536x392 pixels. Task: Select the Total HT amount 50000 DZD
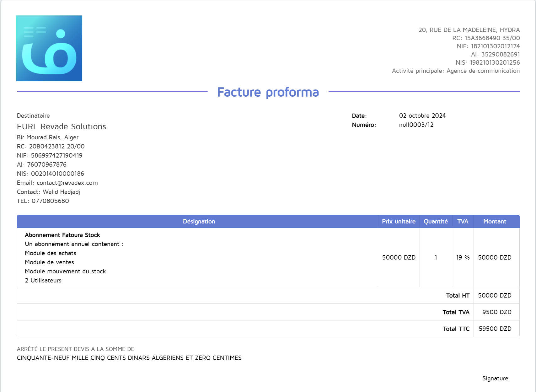(x=495, y=295)
